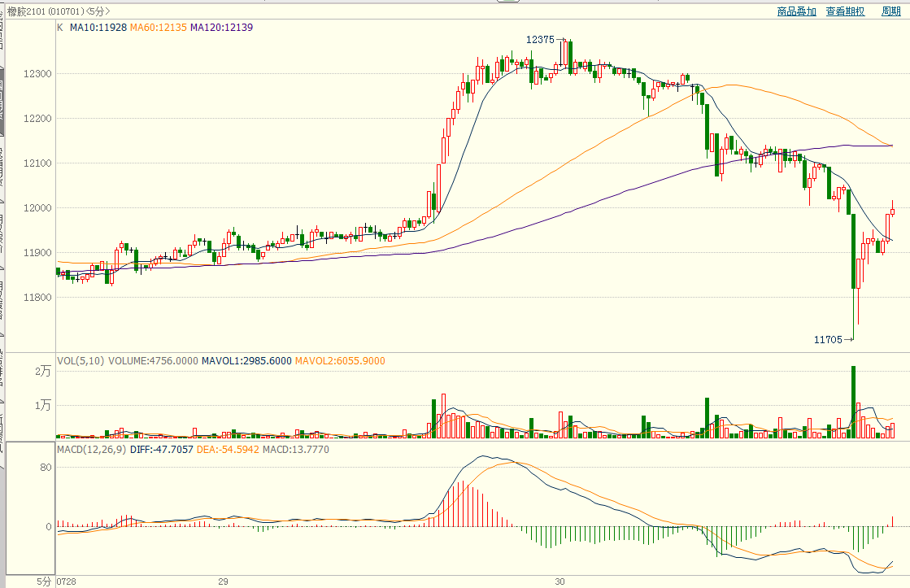
Task: Select the MA120:12139 moving average label
Action: 222,28
